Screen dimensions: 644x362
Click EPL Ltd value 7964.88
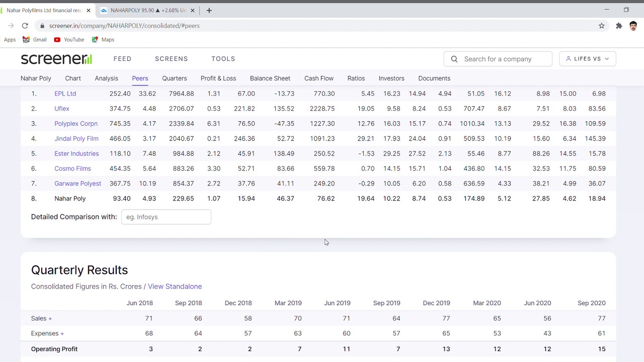(181, 94)
